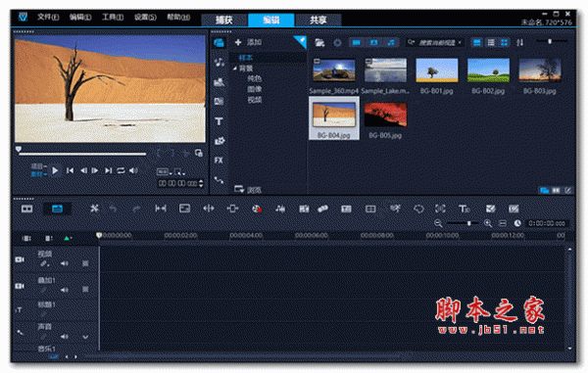
Task: Open the crop/resize mode dropdown under preview
Action: (x=179, y=172)
